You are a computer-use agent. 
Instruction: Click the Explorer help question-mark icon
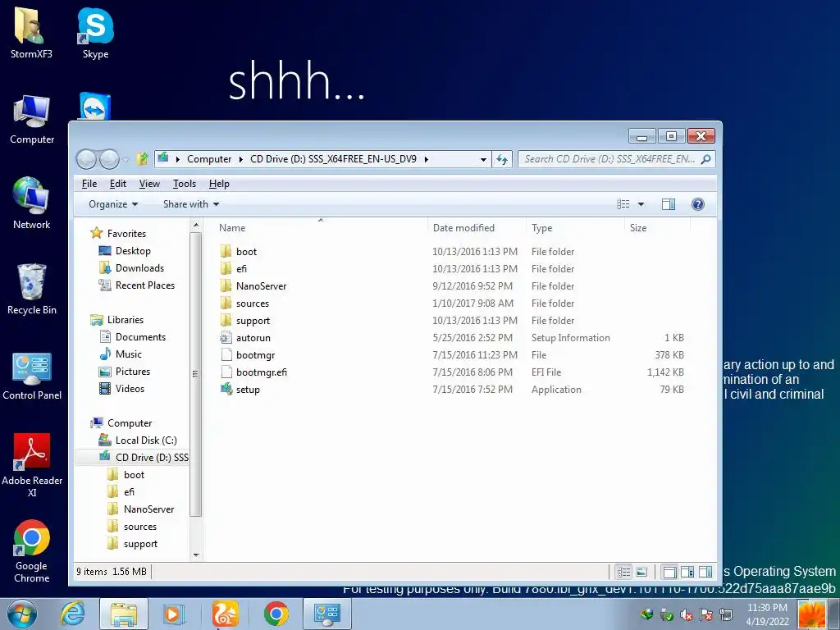pyautogui.click(x=697, y=204)
